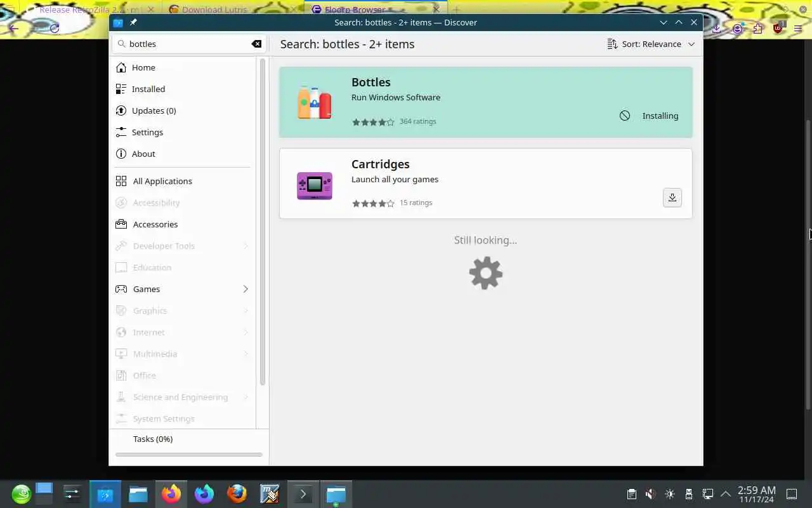Open the Sort: Relevance dropdown
The image size is (812, 508).
coord(651,44)
